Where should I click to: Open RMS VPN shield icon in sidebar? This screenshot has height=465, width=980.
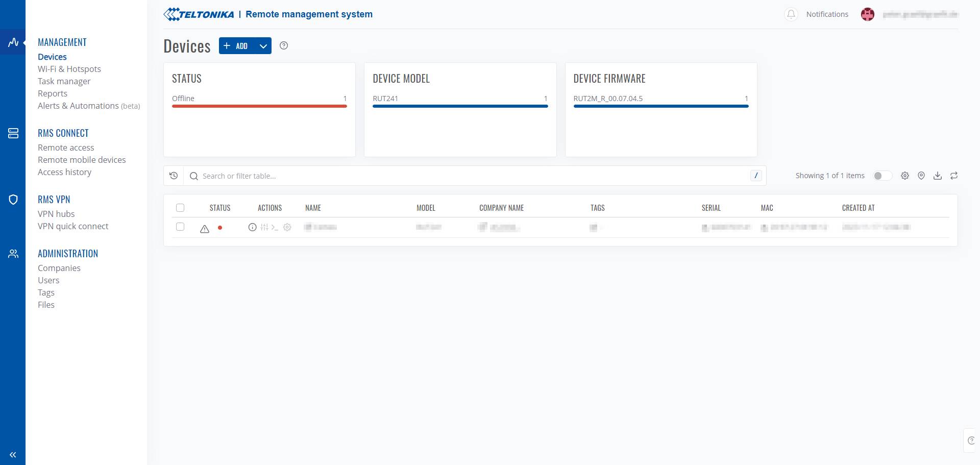tap(13, 200)
